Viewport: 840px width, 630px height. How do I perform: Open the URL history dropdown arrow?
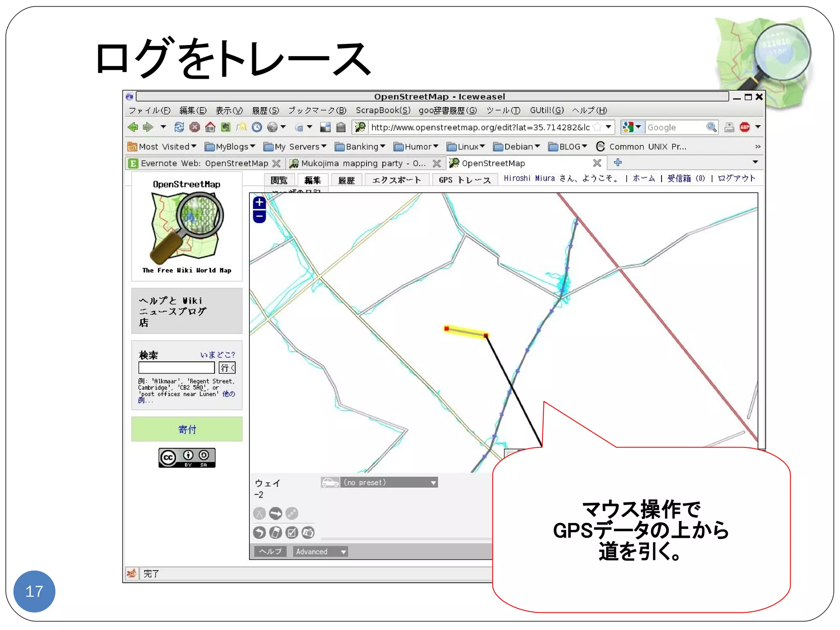coord(609,127)
